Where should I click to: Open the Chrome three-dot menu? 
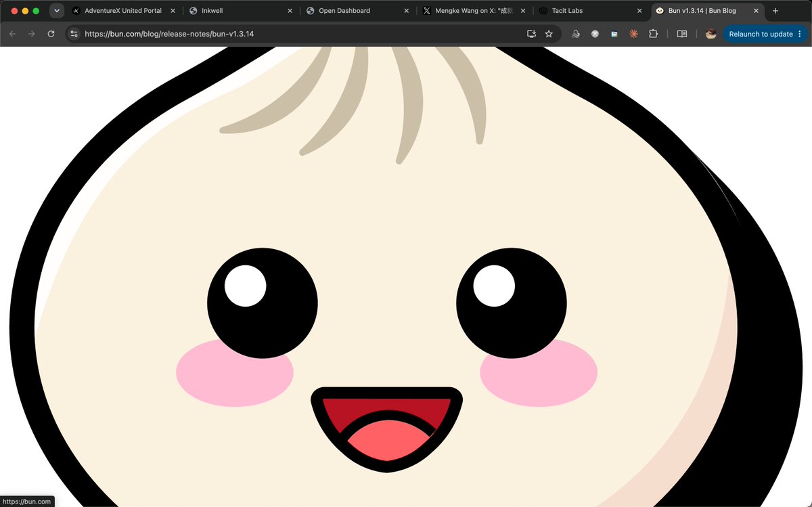(800, 34)
